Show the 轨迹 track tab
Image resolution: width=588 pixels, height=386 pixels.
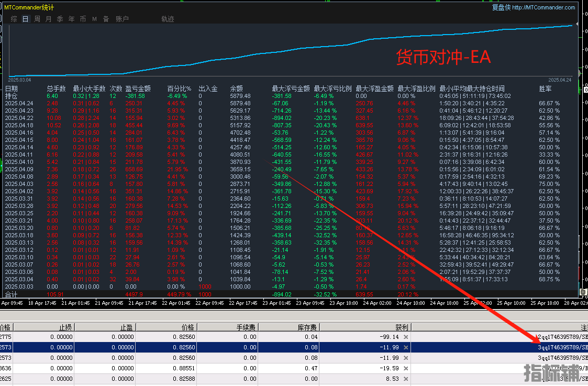[x=168, y=19]
